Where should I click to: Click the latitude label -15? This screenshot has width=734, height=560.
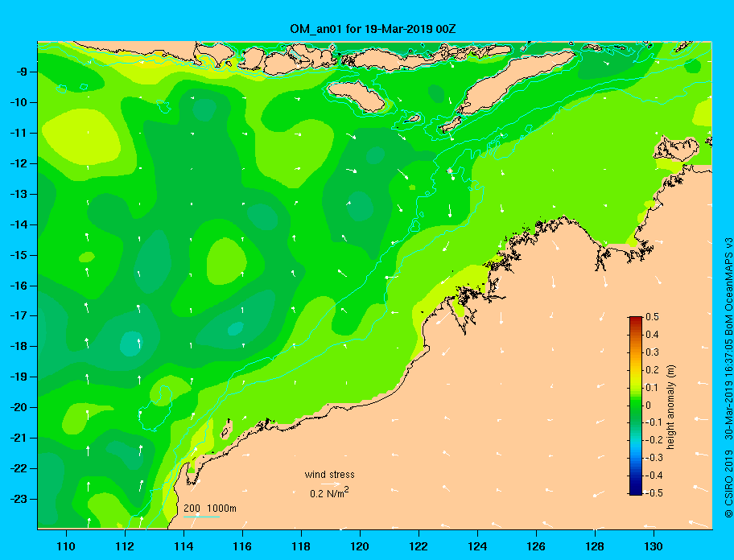(19, 255)
